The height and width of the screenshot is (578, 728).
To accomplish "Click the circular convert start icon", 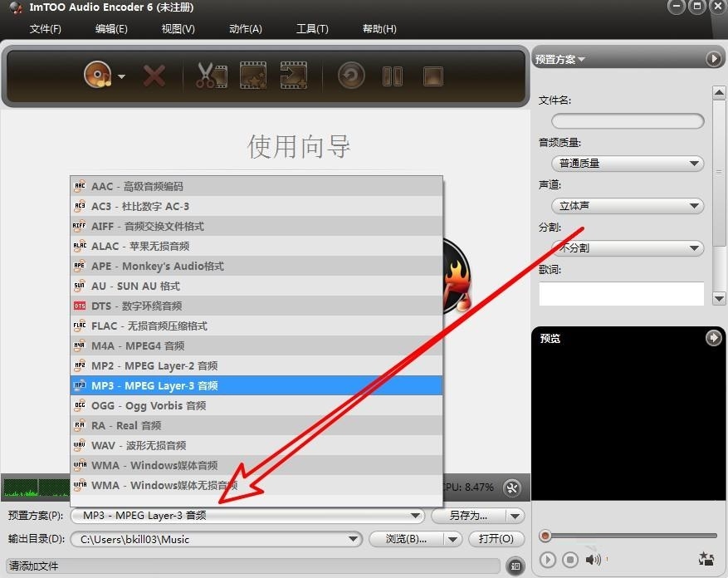I will [x=351, y=76].
